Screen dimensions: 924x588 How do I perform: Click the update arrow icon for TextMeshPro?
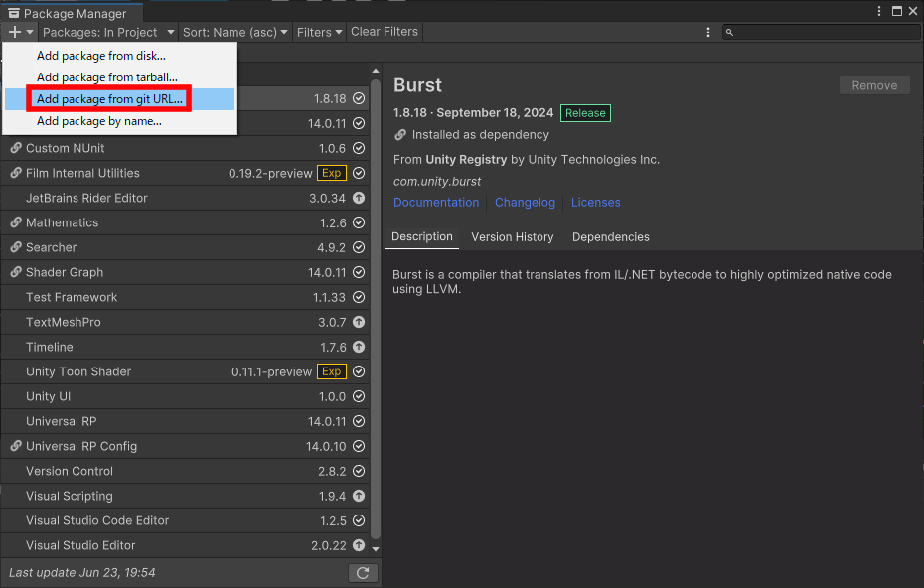click(359, 322)
